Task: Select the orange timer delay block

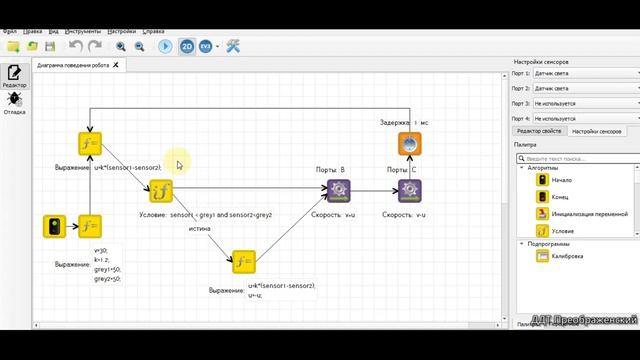Action: tap(410, 144)
